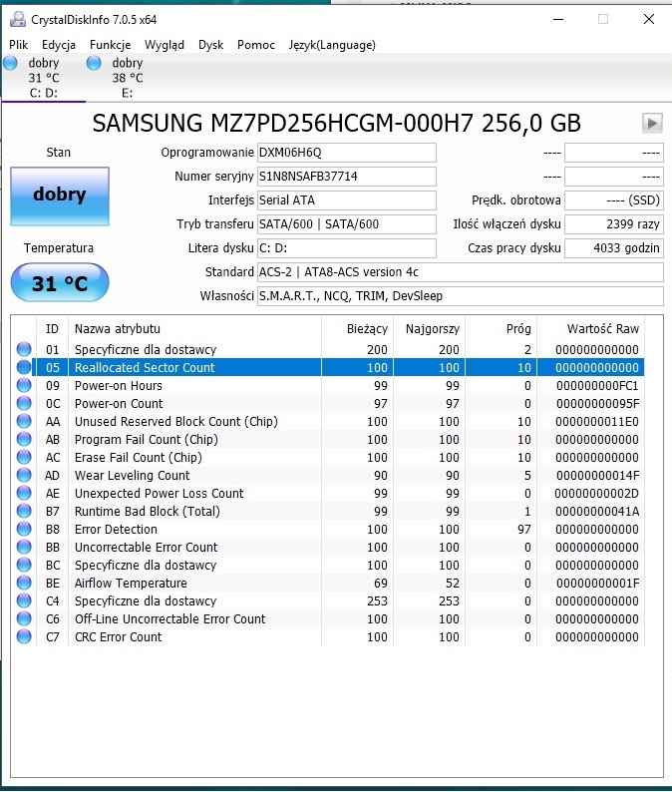The width and height of the screenshot is (672, 792).
Task: Click the status orb for Erase Fail Count
Action: tap(24, 457)
